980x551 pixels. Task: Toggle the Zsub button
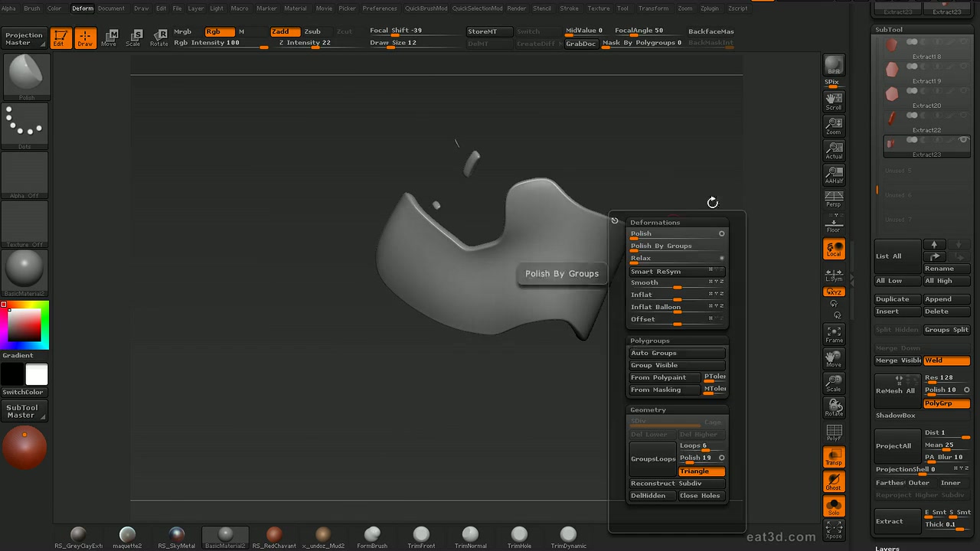click(312, 31)
